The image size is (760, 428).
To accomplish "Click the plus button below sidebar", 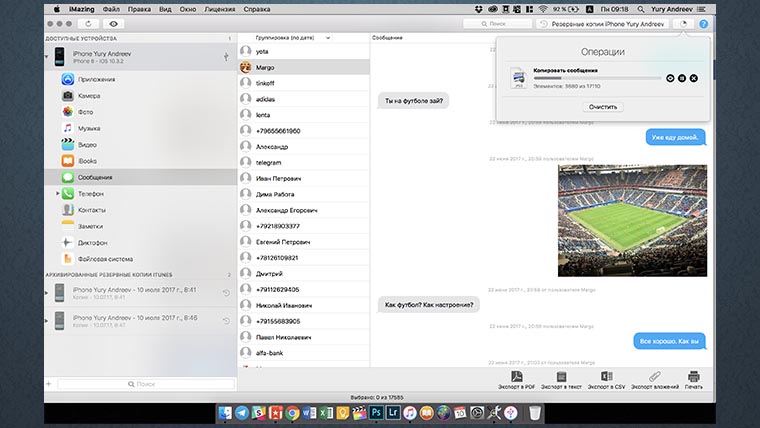I will point(48,384).
